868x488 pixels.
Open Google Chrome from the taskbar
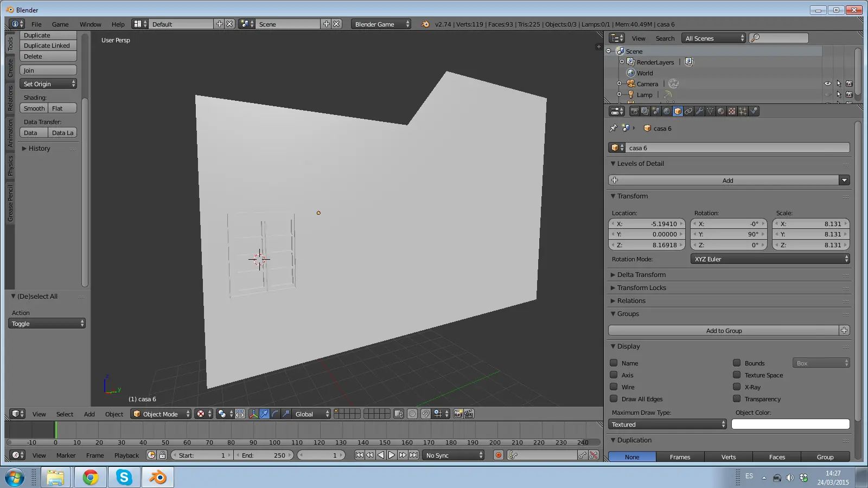click(90, 477)
